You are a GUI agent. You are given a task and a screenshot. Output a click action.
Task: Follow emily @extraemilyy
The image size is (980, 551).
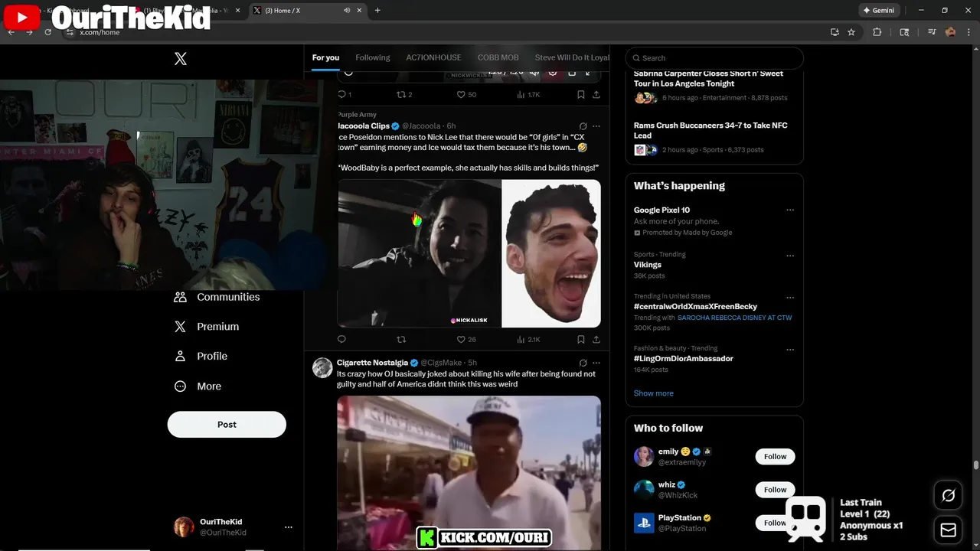775,457
